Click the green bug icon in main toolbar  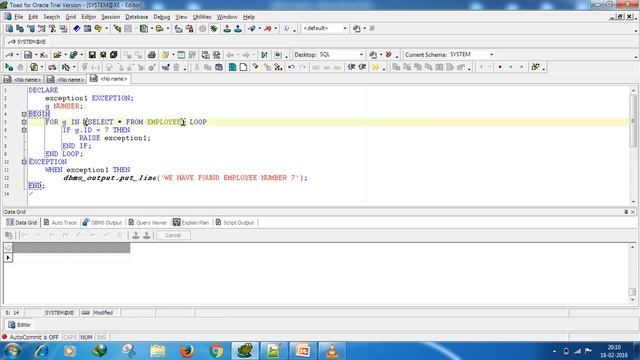[x=214, y=29]
